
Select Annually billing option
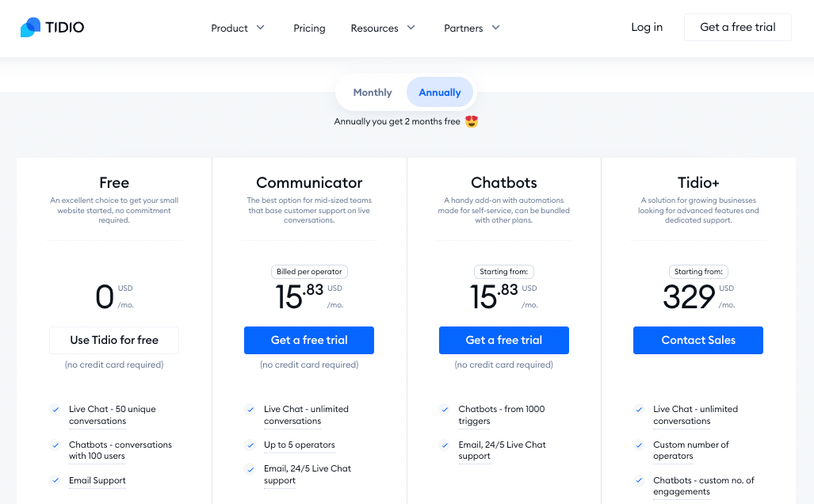440,93
